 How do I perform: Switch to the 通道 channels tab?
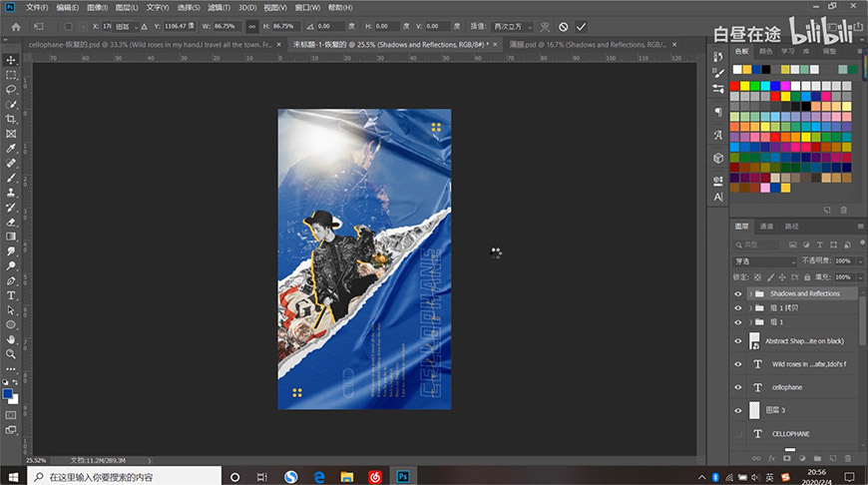click(x=766, y=227)
